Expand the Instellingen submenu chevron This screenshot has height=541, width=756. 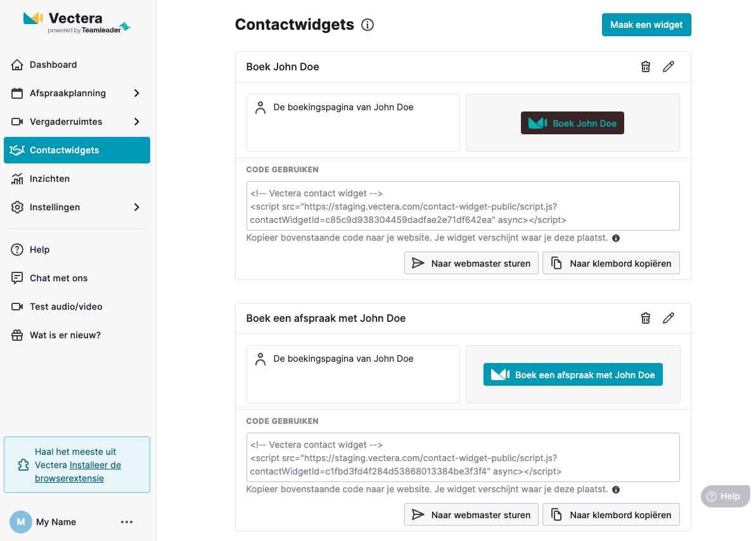pyautogui.click(x=137, y=207)
